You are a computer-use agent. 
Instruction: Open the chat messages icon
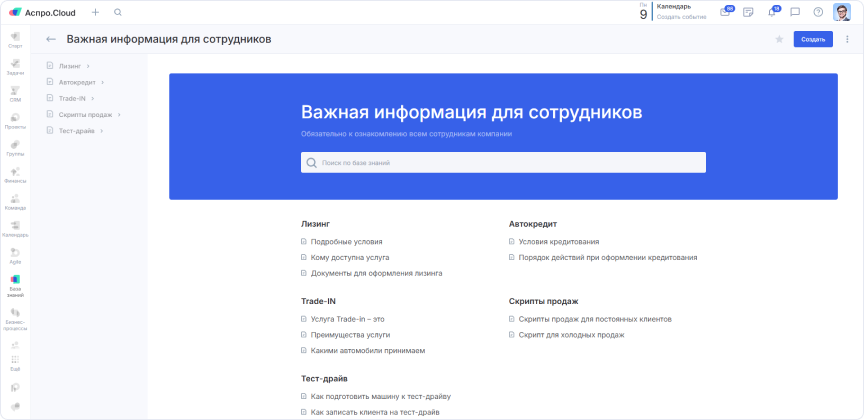[795, 12]
